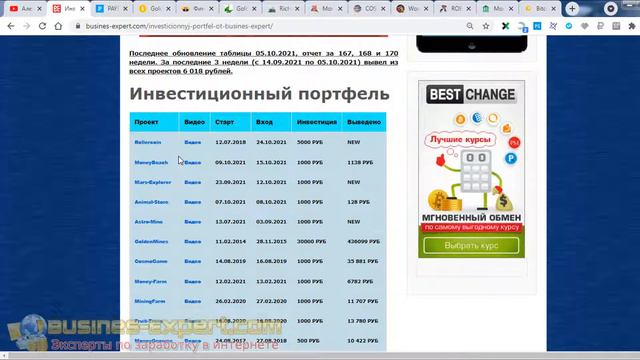Close the COS tab
The image size is (640, 360).
coord(383,9)
